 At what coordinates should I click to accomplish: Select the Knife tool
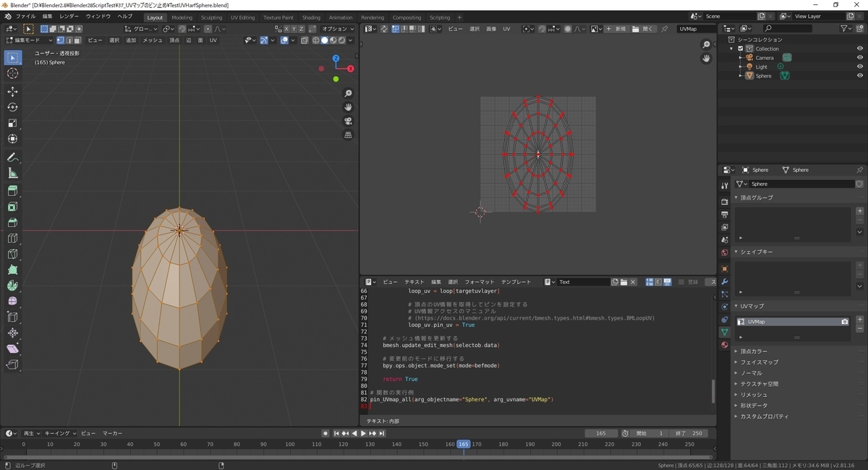(12, 255)
